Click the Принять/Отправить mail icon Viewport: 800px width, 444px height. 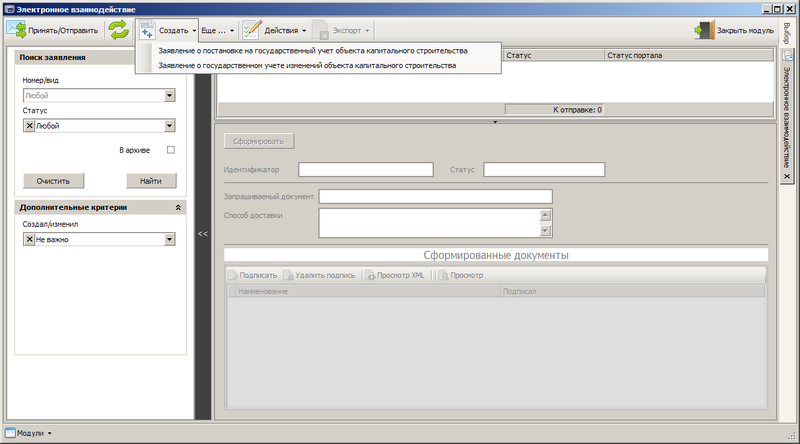pos(17,31)
